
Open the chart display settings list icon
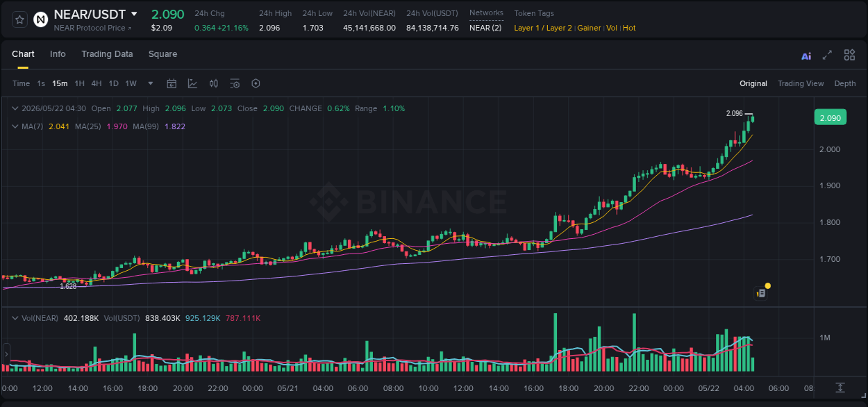pos(235,83)
